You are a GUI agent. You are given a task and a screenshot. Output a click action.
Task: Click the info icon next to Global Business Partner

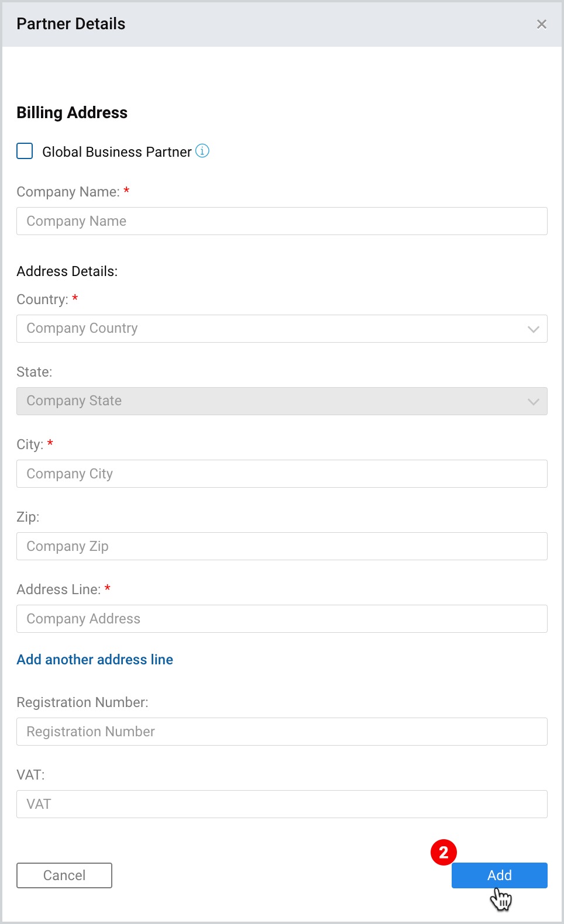point(202,151)
